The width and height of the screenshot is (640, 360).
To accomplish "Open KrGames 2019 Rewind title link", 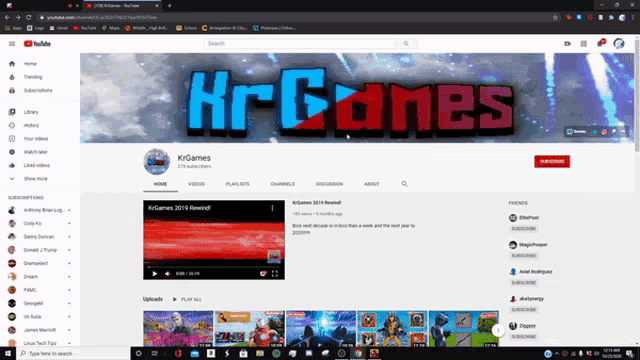I will 316,203.
